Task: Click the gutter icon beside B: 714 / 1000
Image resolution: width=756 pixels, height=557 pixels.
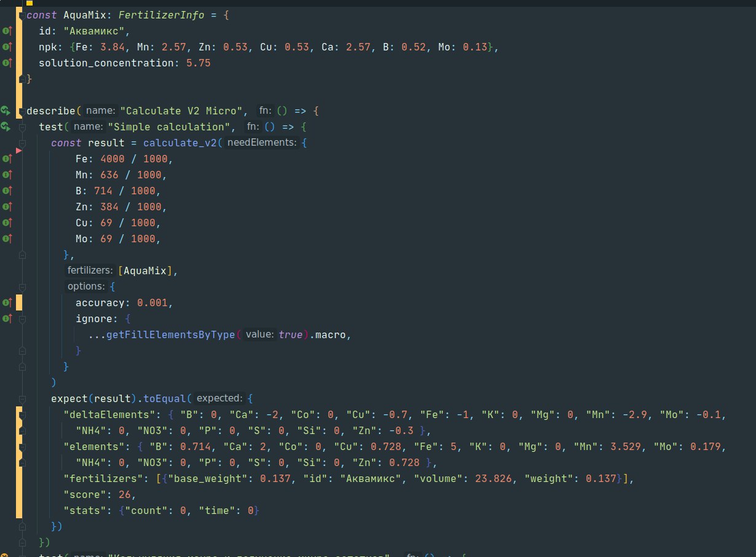Action: tap(7, 191)
